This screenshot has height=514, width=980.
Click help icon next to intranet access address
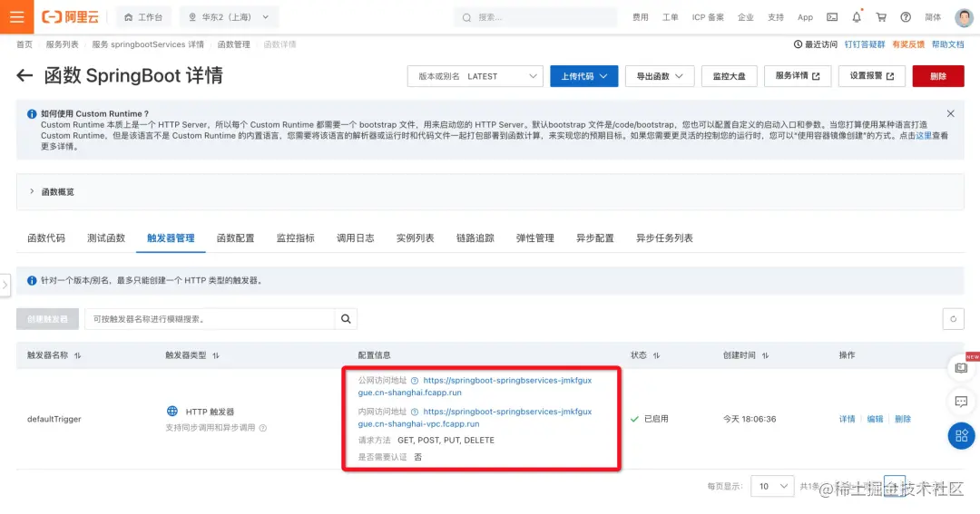(x=415, y=412)
